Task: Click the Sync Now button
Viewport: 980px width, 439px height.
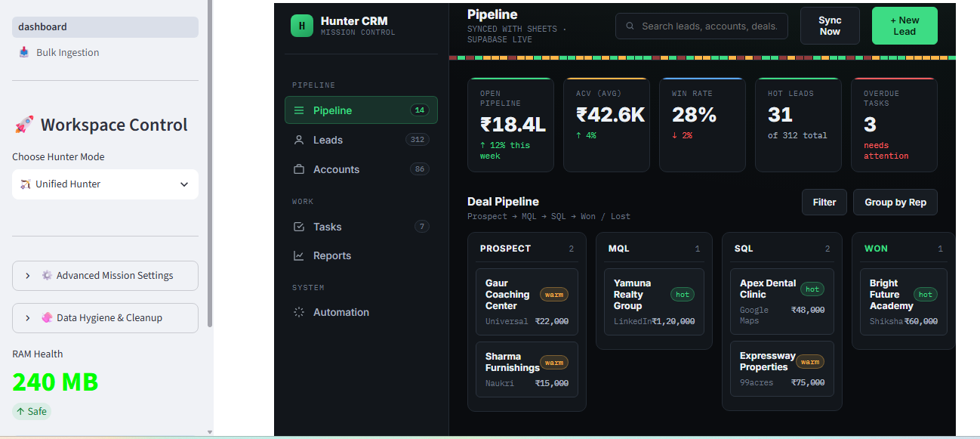Action: point(830,26)
